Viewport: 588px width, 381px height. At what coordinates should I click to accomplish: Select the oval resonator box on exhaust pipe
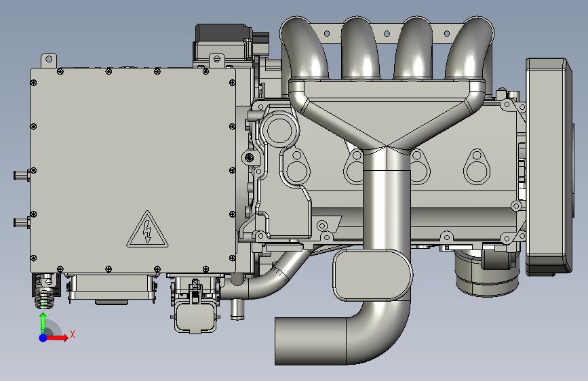[x=372, y=275]
